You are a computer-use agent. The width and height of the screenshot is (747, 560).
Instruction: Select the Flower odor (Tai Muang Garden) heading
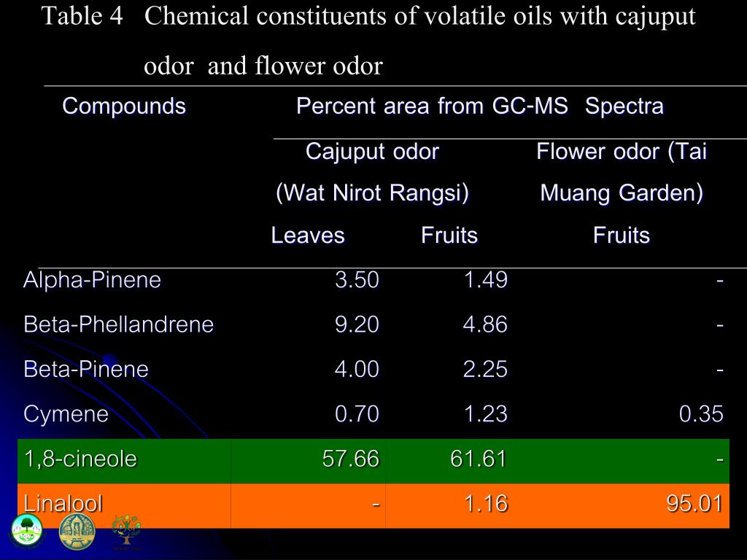622,172
